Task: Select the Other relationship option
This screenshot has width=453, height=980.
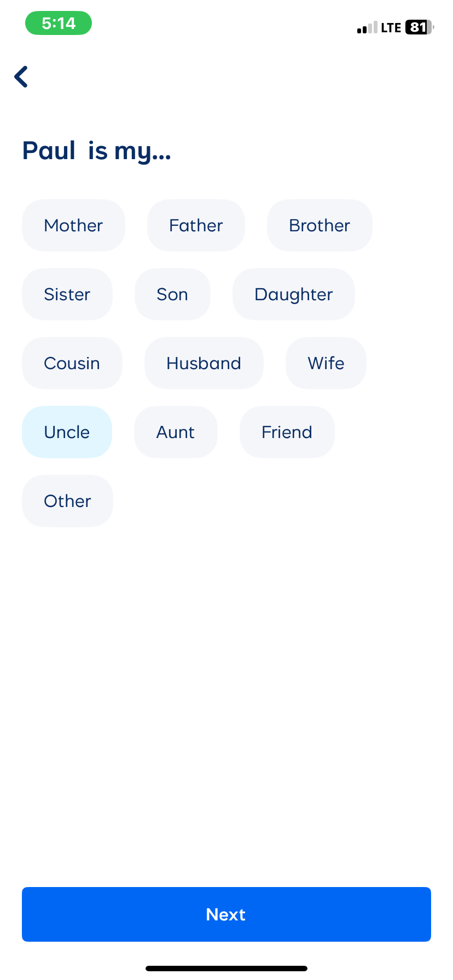Action: click(x=67, y=501)
